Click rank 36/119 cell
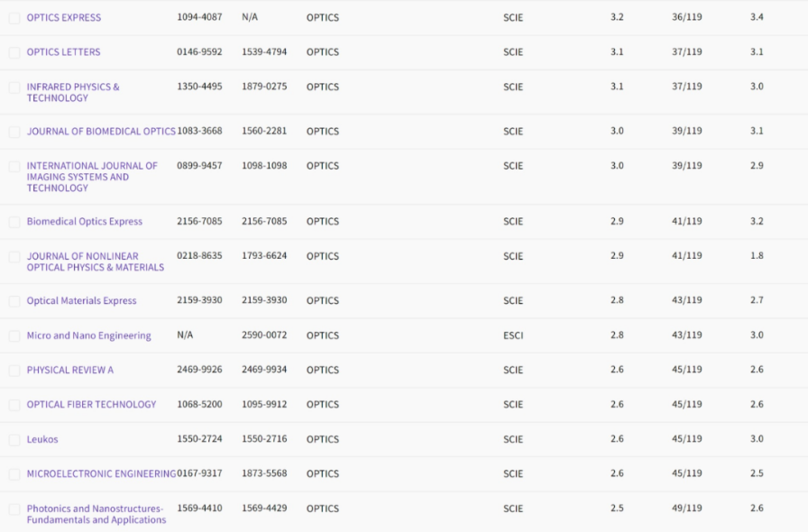808x532 pixels. tap(687, 17)
